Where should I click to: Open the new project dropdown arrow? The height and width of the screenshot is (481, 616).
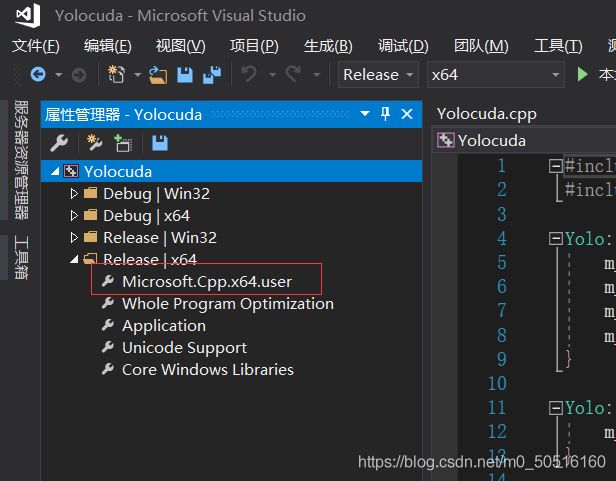click(x=138, y=75)
